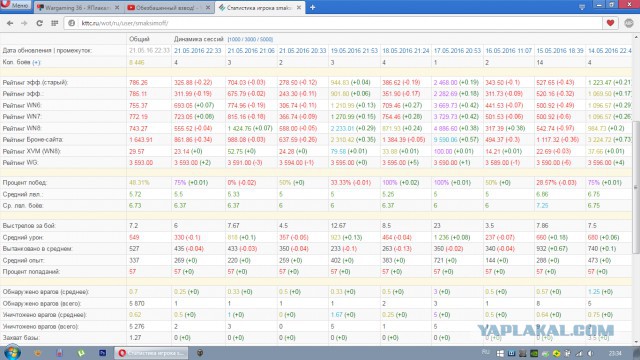Click the Рейтинг XVM (WN8) row label
Viewport: 640px width, 360px height.
32,151
